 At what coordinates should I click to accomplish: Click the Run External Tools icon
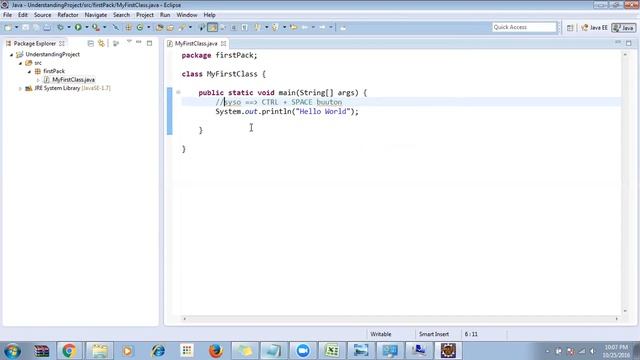pyautogui.click(x=96, y=27)
